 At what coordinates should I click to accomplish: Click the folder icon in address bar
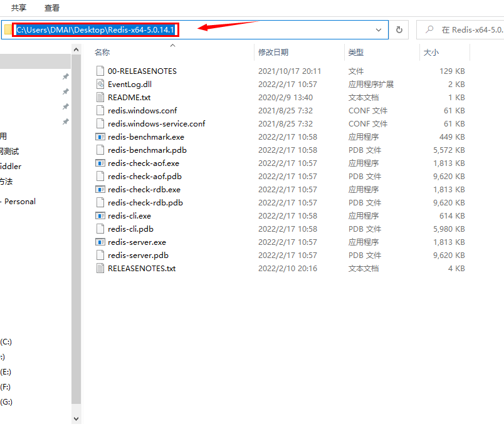8,30
